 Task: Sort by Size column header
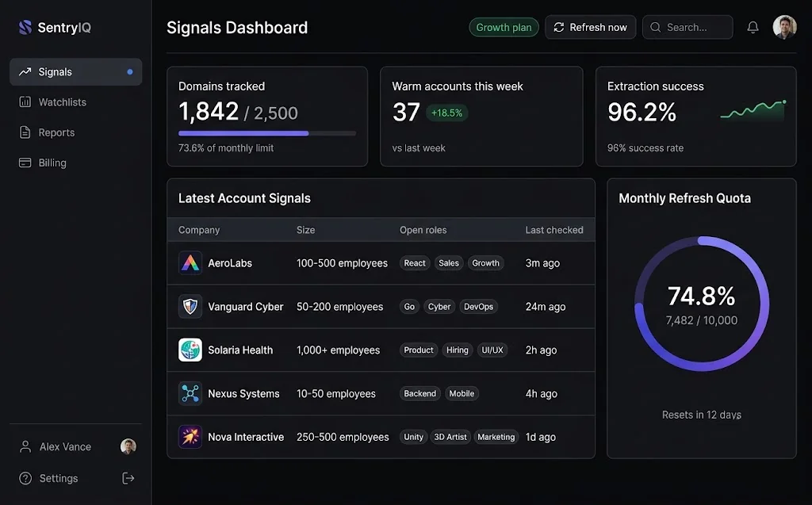point(305,230)
